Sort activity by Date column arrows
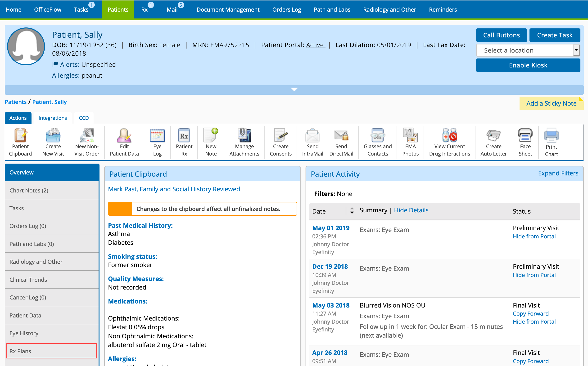 [352, 211]
